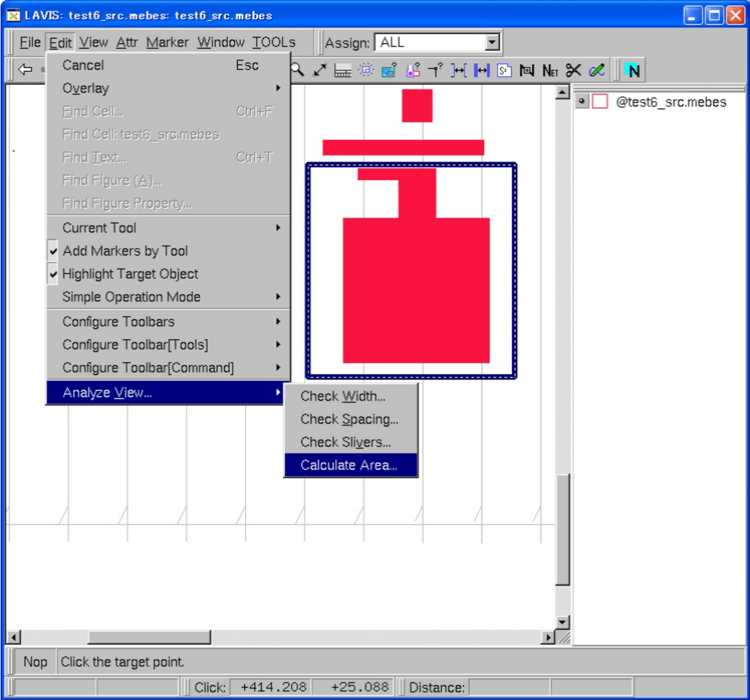Select the diagonal arrow measure tool
750x700 pixels.
point(320,70)
